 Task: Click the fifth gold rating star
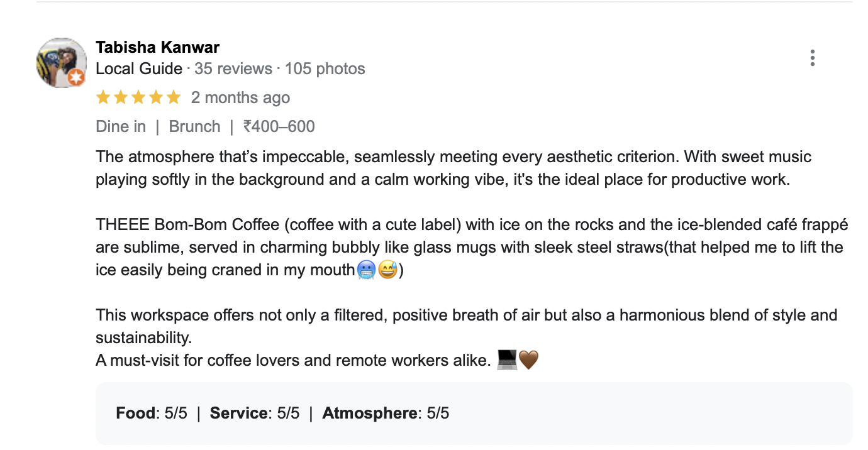pyautogui.click(x=174, y=97)
